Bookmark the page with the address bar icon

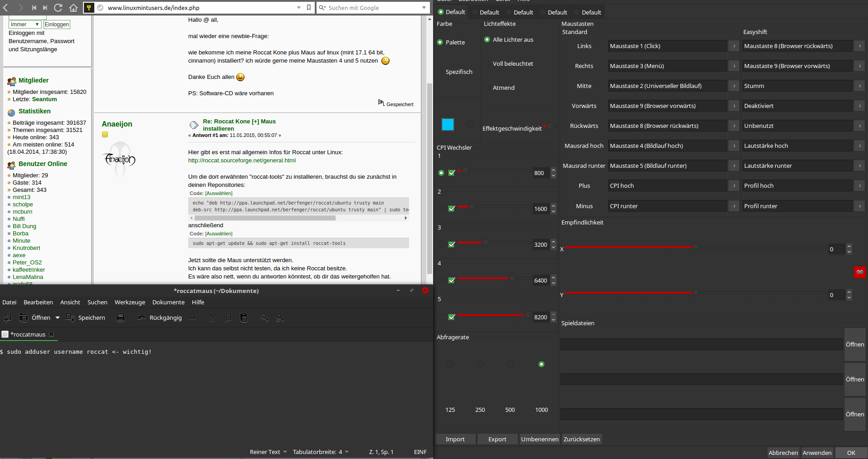click(x=308, y=8)
